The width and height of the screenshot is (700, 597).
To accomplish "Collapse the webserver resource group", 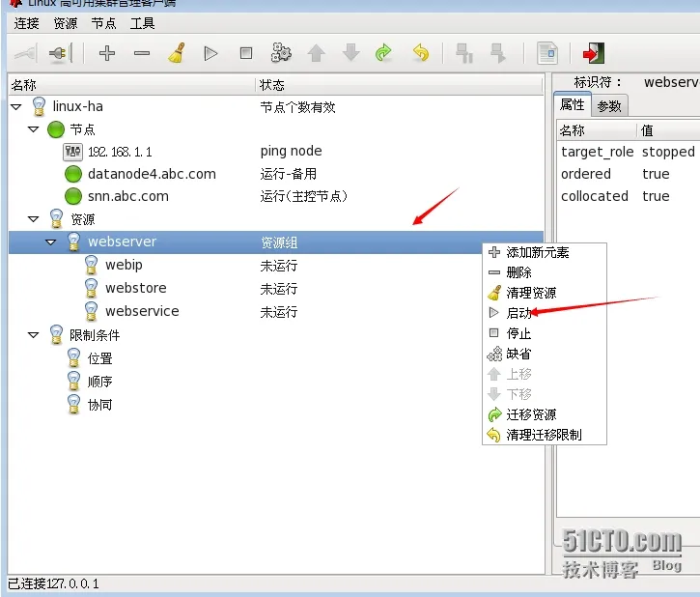I will point(51,242).
